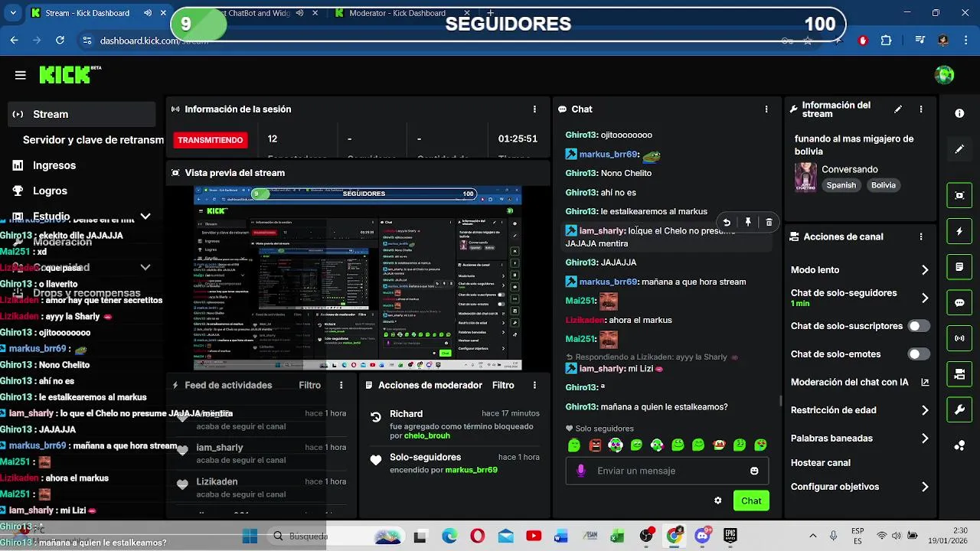Open Acciones de moderador three-dot menu
Viewport: 980px width, 551px height.
[x=534, y=385]
